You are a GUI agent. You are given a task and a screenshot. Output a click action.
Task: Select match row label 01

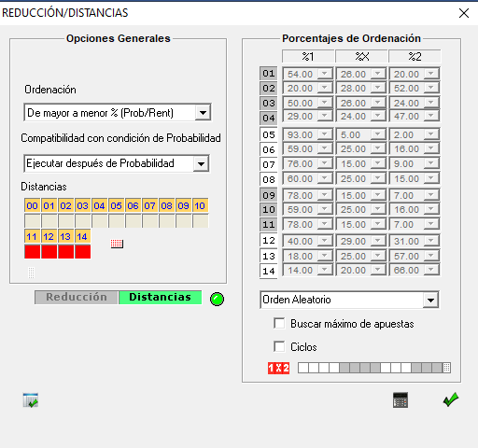click(x=269, y=74)
